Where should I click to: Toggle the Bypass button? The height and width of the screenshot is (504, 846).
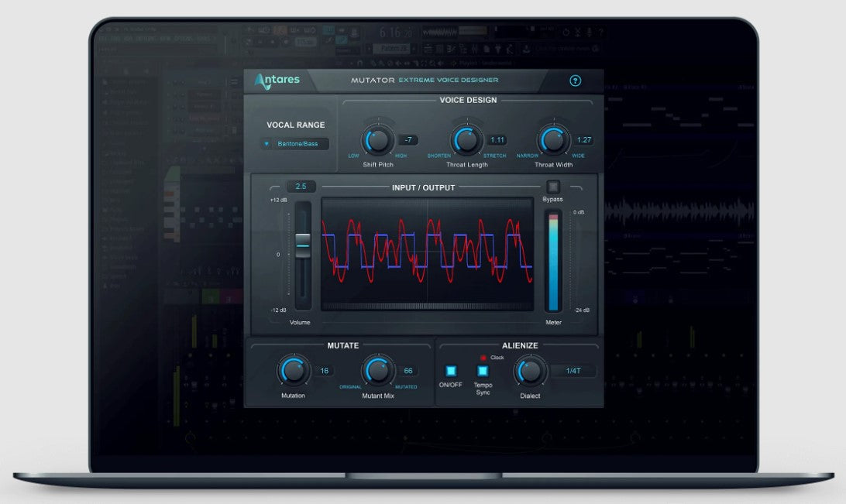coord(552,187)
